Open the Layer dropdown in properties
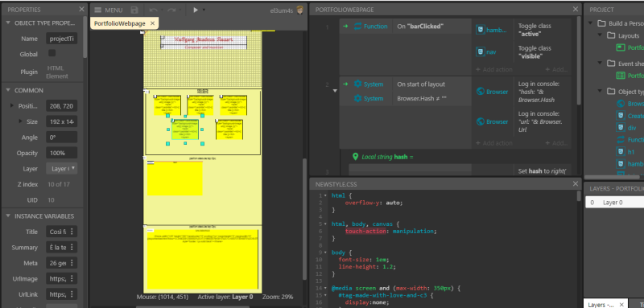The width and height of the screenshot is (644, 308). 62,169
